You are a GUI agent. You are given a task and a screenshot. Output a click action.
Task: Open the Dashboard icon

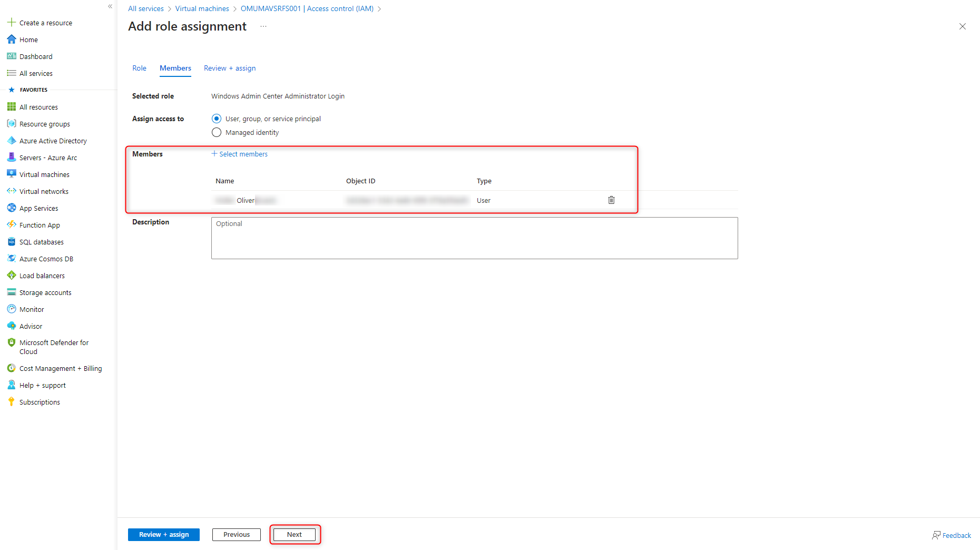(x=11, y=56)
